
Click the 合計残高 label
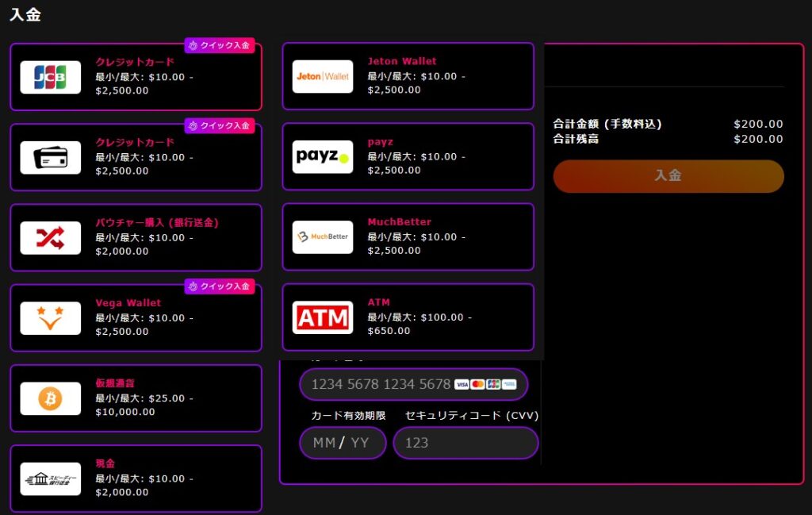pyautogui.click(x=576, y=139)
